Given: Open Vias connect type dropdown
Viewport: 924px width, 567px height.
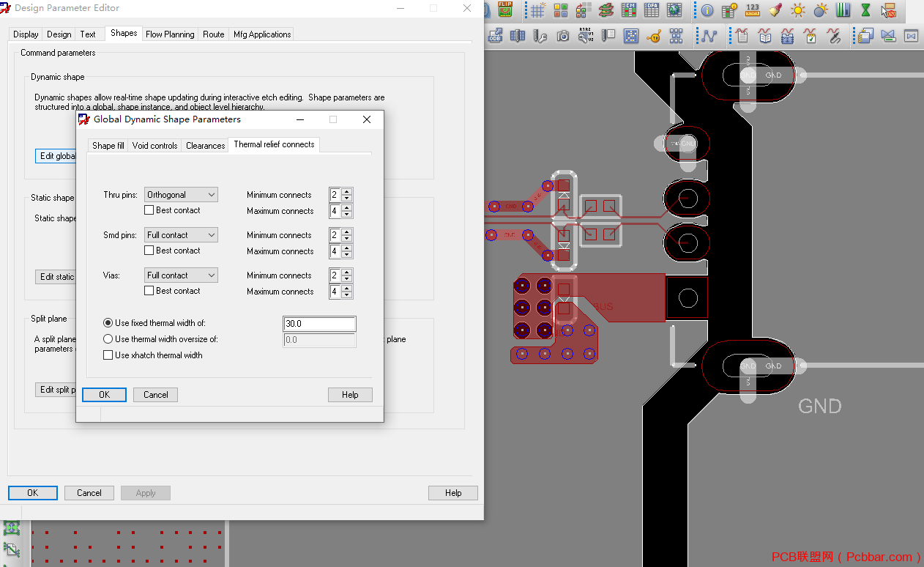Looking at the screenshot, I should tap(181, 275).
